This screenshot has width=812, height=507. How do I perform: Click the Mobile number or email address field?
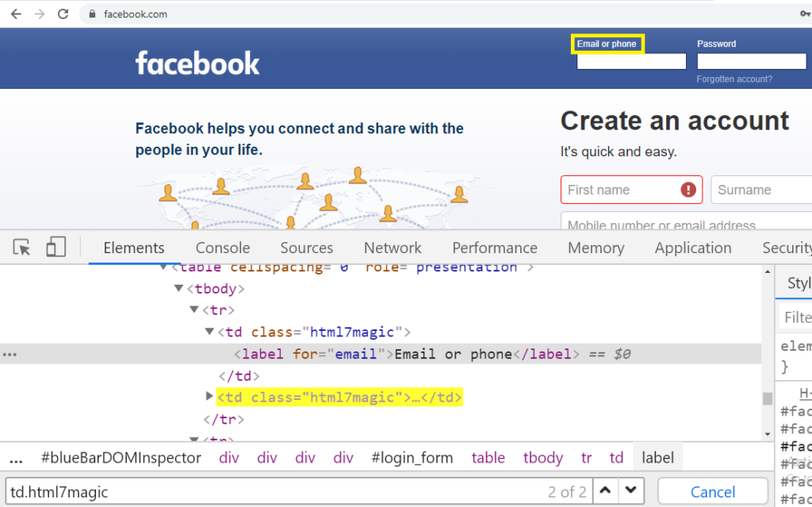pyautogui.click(x=686, y=221)
